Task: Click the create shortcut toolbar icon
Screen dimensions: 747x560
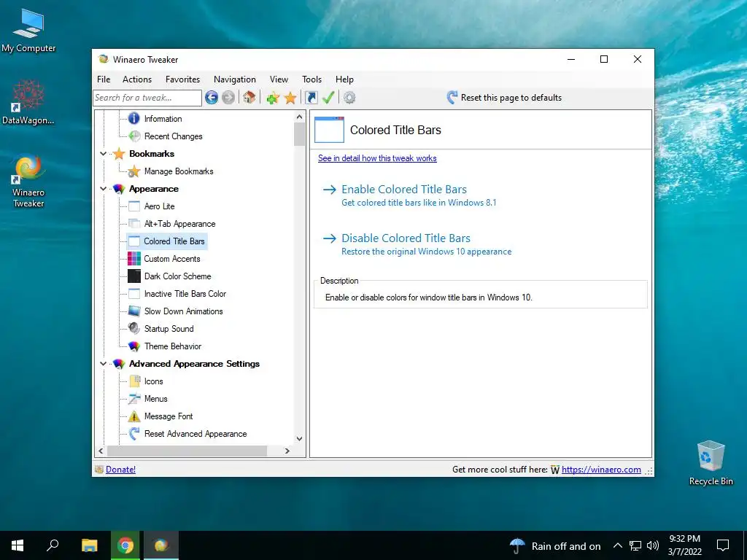Action: pyautogui.click(x=311, y=98)
